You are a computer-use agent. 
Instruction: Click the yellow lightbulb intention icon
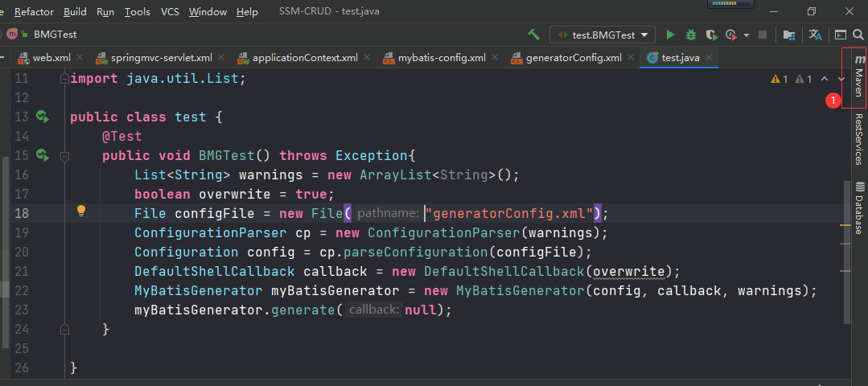tap(81, 211)
